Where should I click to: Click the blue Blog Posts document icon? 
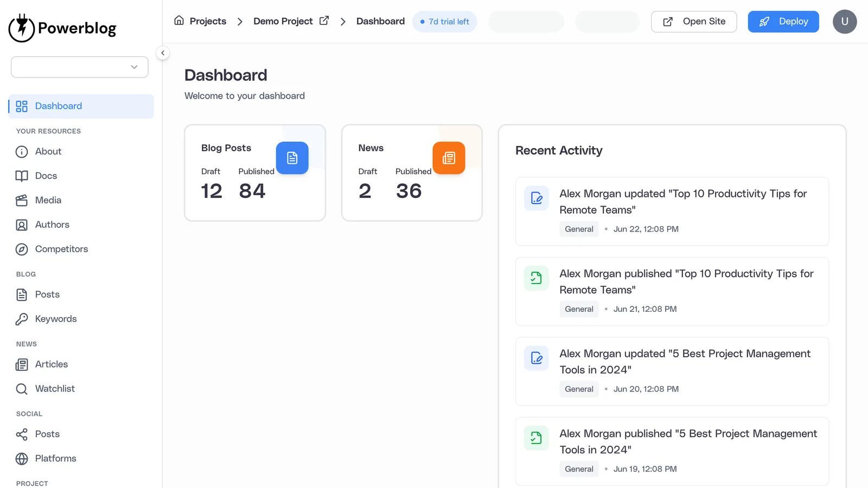point(292,158)
